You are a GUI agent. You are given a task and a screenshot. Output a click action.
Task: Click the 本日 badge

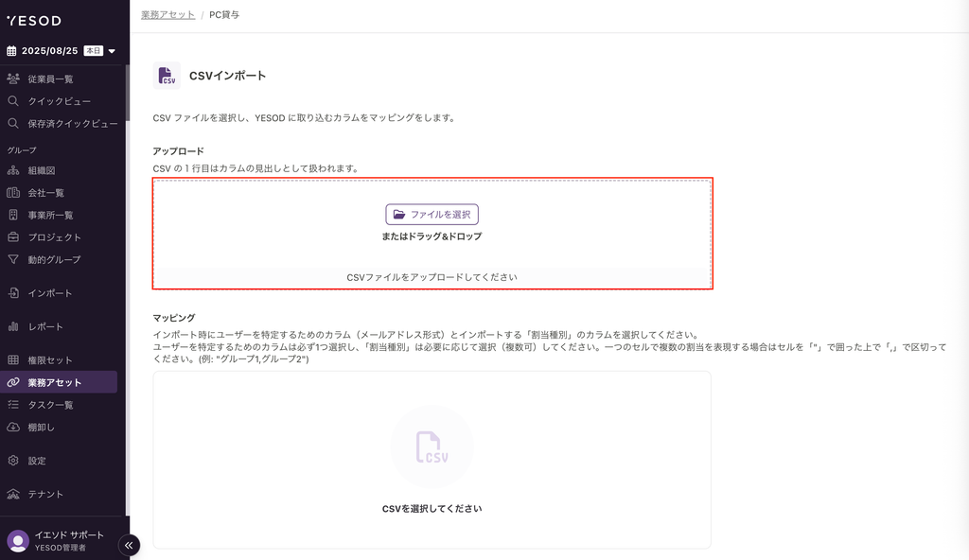point(94,51)
